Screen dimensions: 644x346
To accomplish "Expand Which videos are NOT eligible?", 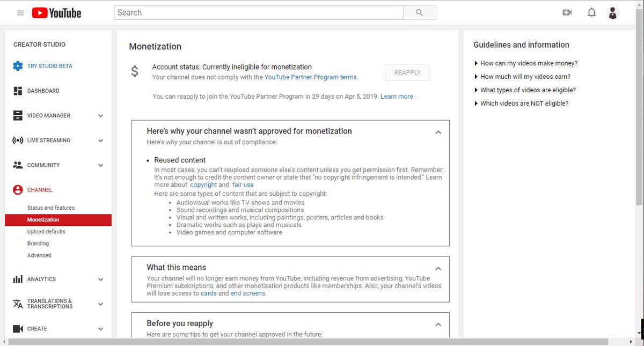I will (x=521, y=104).
